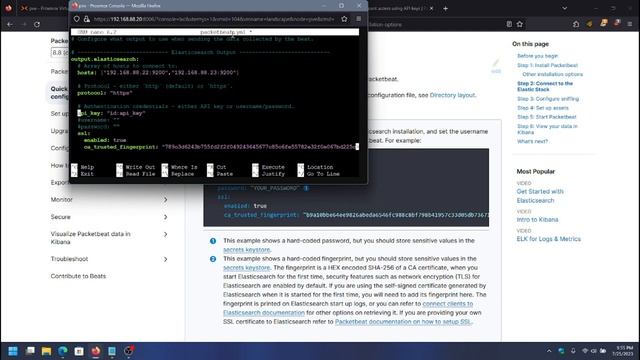Click callout marker 1 beside password line
The width and height of the screenshot is (640, 360).
306,188
